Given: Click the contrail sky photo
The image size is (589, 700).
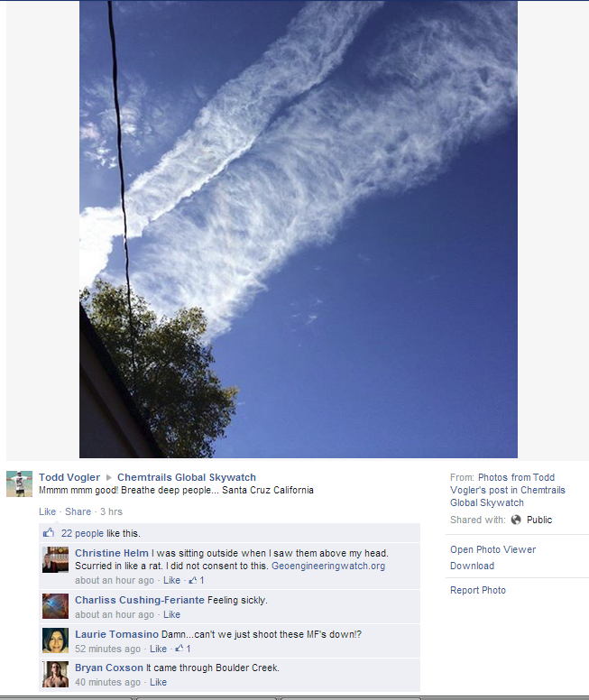Looking at the screenshot, I should click(299, 229).
